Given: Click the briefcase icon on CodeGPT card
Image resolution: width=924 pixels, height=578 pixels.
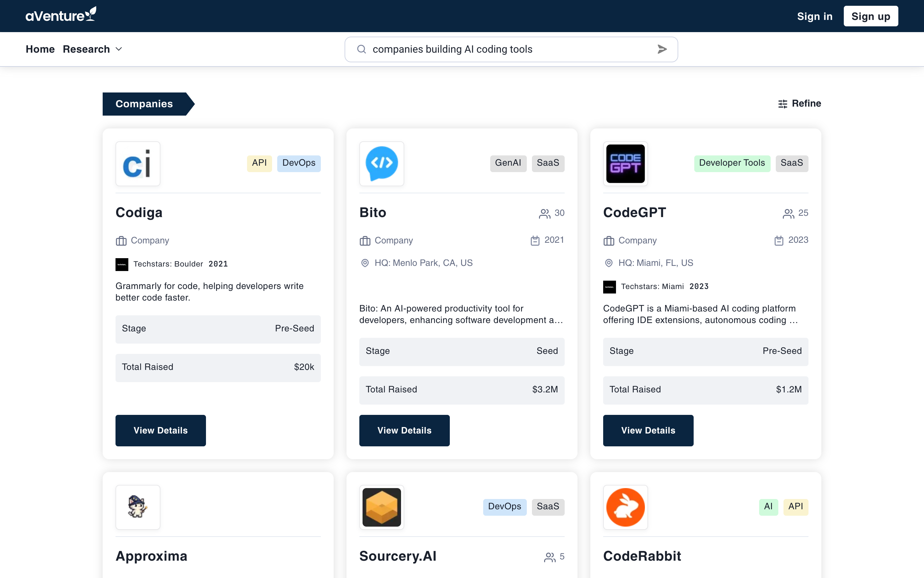Looking at the screenshot, I should tap(609, 241).
